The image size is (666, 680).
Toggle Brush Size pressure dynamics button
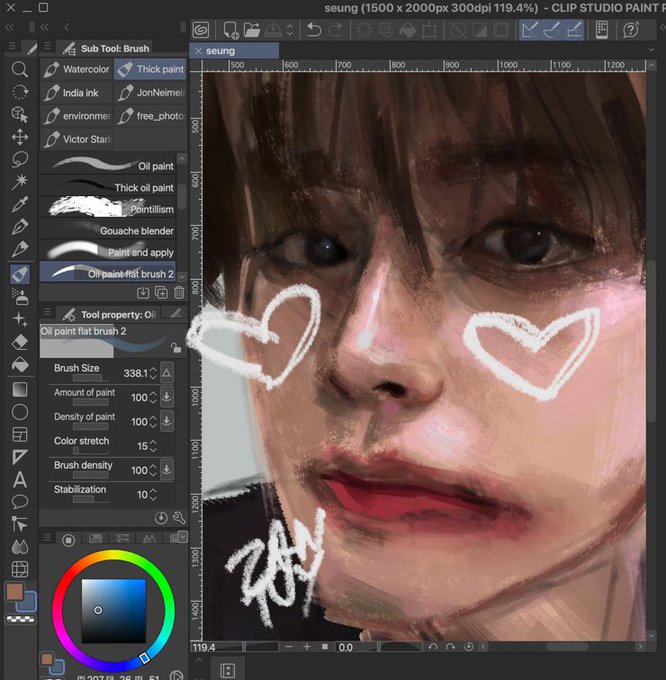[x=167, y=373]
